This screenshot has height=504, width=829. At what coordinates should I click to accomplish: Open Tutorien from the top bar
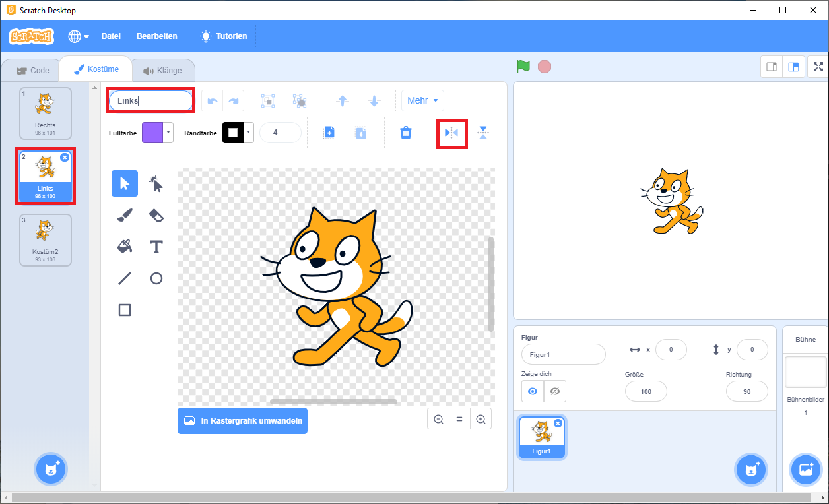pos(224,36)
